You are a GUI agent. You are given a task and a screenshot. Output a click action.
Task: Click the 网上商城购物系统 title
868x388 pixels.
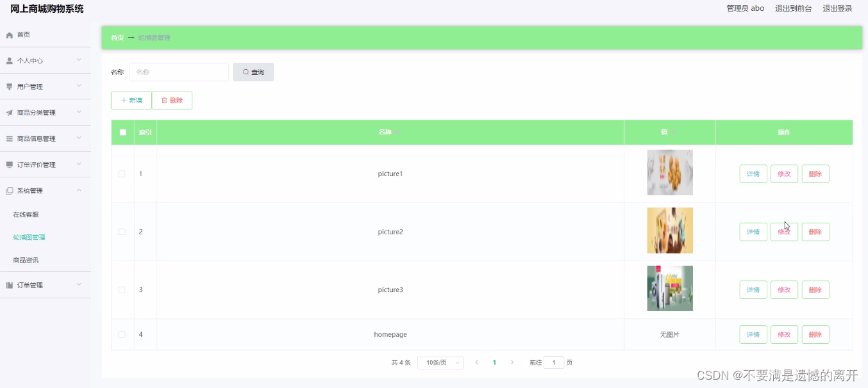click(47, 9)
